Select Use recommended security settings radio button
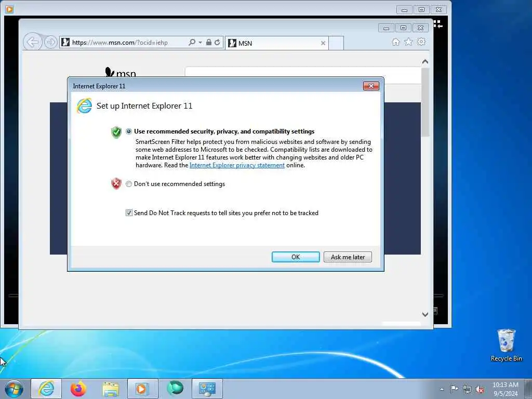The height and width of the screenshot is (399, 532). point(129,131)
